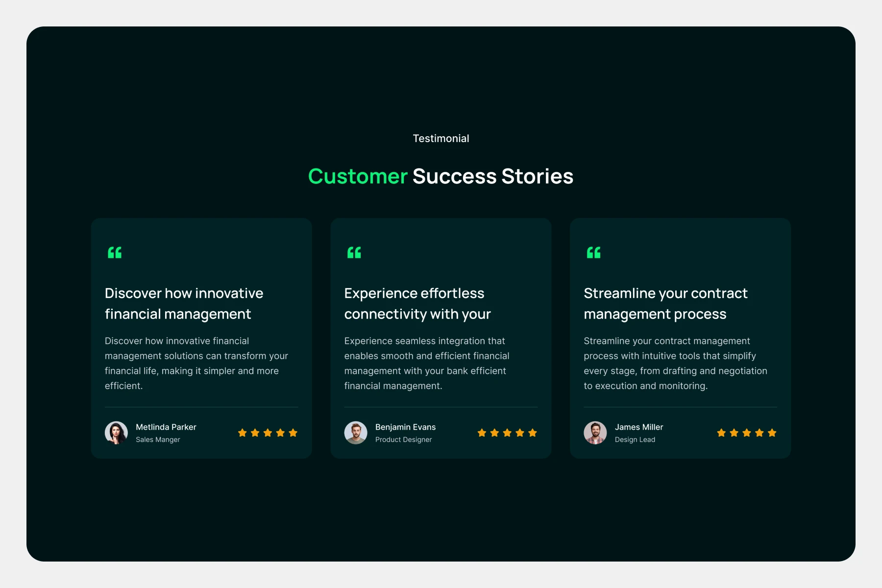Screen dimensions: 882x588
Task: Click the quote mark icon in the Experience effortless card
Action: (354, 253)
